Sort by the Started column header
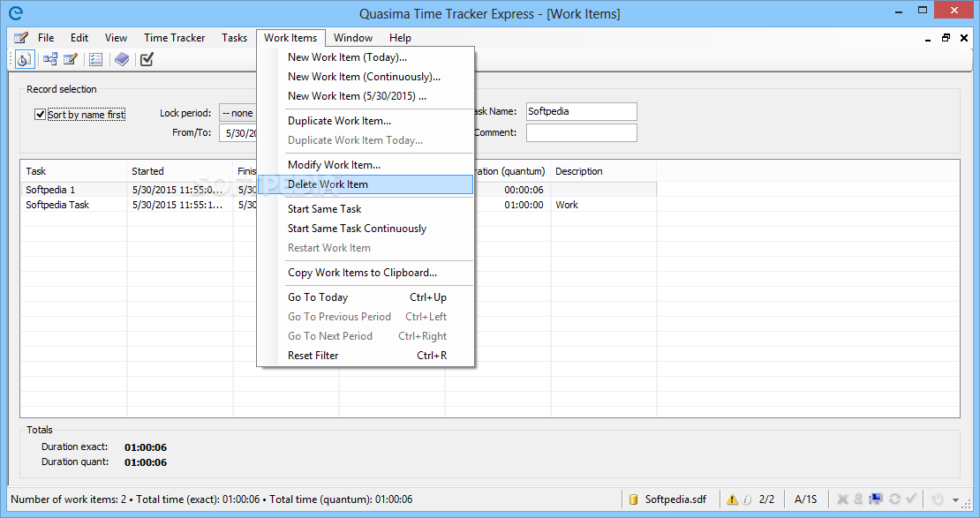The width and height of the screenshot is (980, 518). (x=179, y=171)
